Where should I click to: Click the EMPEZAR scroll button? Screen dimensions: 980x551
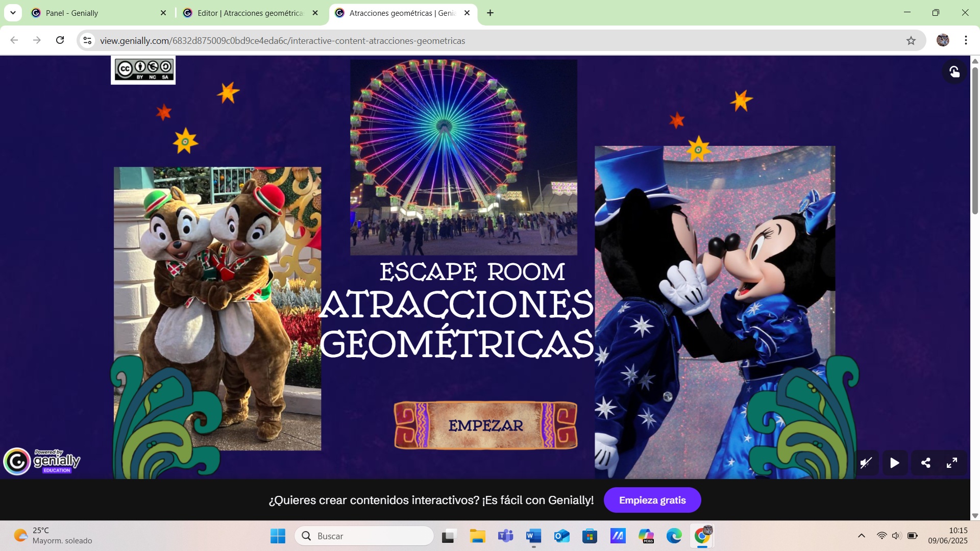(485, 425)
